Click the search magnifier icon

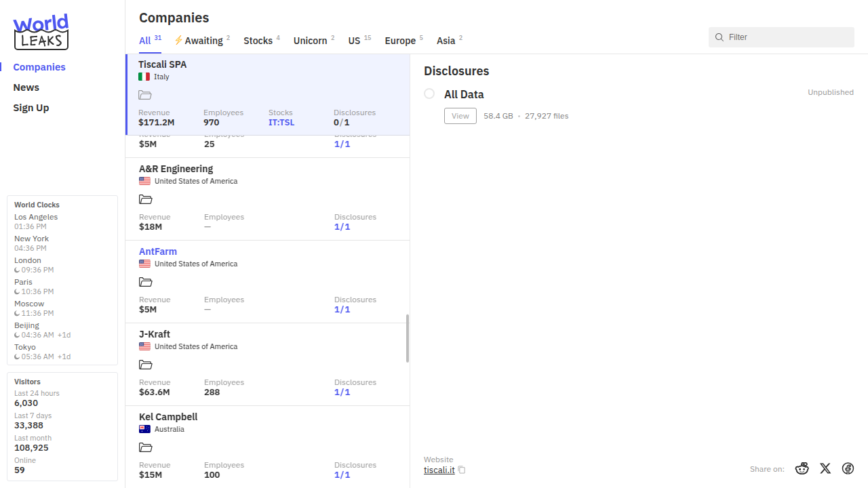tap(719, 37)
